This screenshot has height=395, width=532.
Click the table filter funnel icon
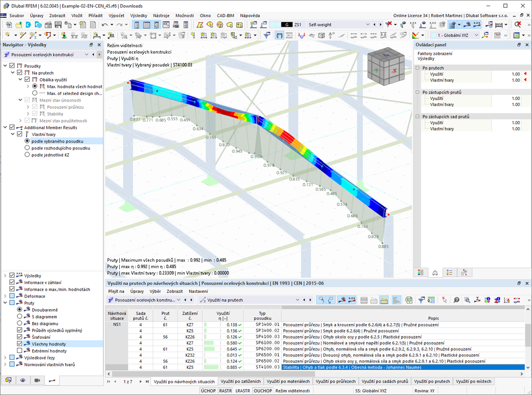point(422,300)
